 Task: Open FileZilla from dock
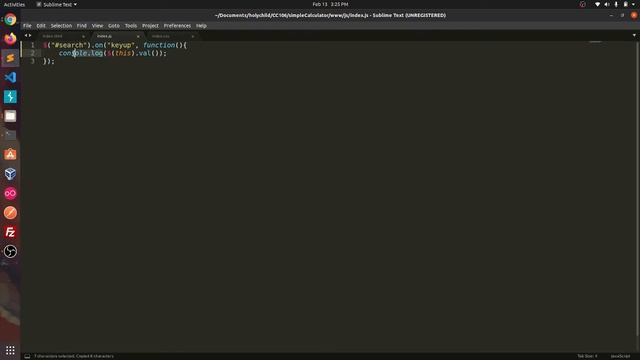click(x=10, y=232)
